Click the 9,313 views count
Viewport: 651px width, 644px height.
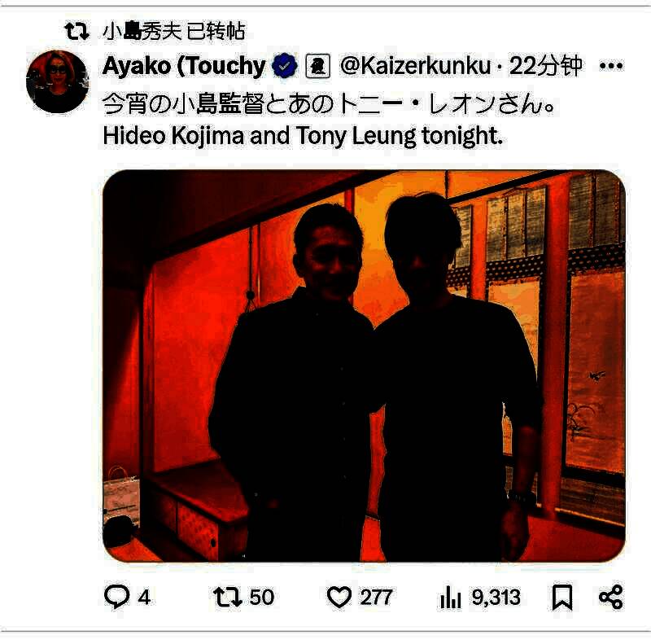pyautogui.click(x=496, y=598)
